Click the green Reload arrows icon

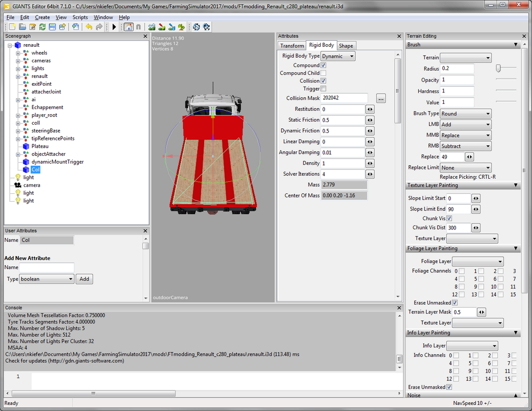[x=43, y=27]
